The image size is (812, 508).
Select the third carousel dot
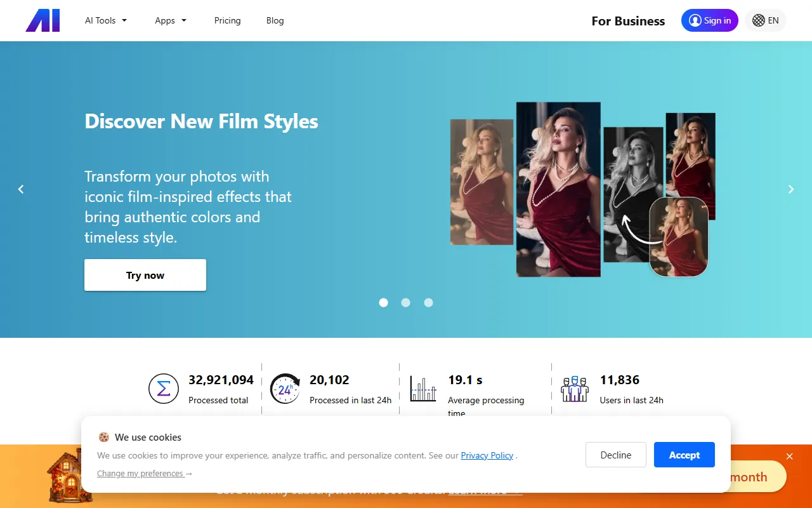coord(429,303)
